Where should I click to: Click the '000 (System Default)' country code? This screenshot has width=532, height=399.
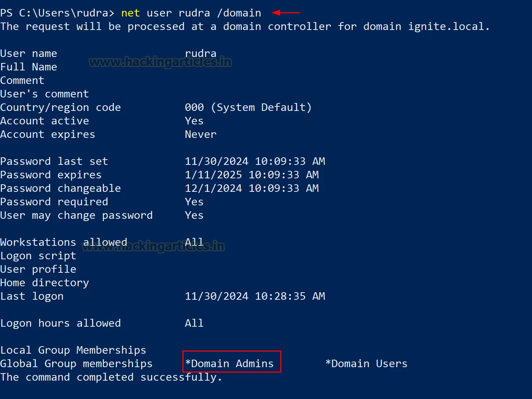point(248,108)
